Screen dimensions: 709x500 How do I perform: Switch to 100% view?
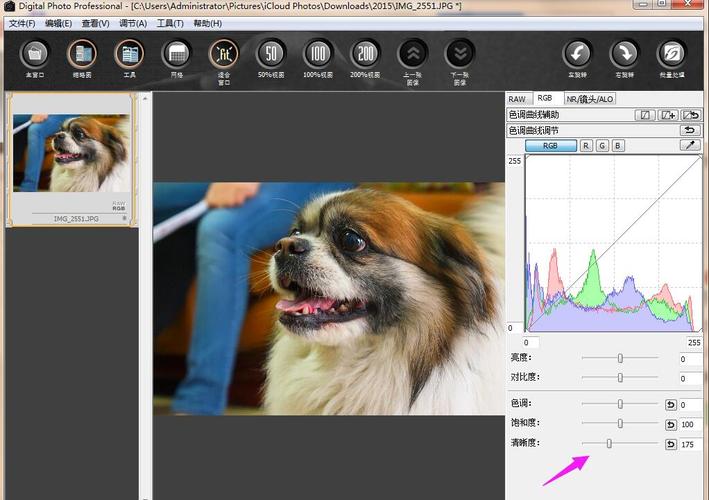click(x=318, y=54)
